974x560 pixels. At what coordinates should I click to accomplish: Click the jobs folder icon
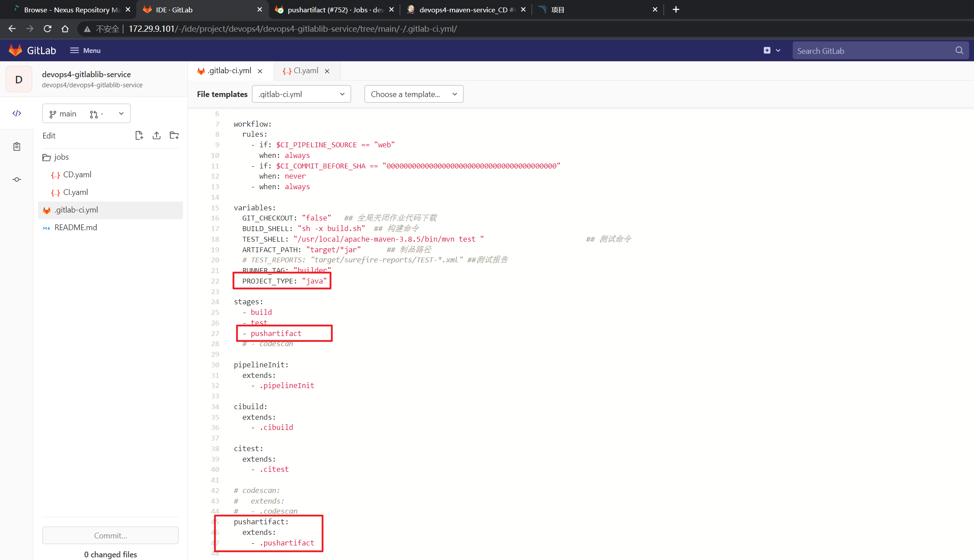pos(46,157)
